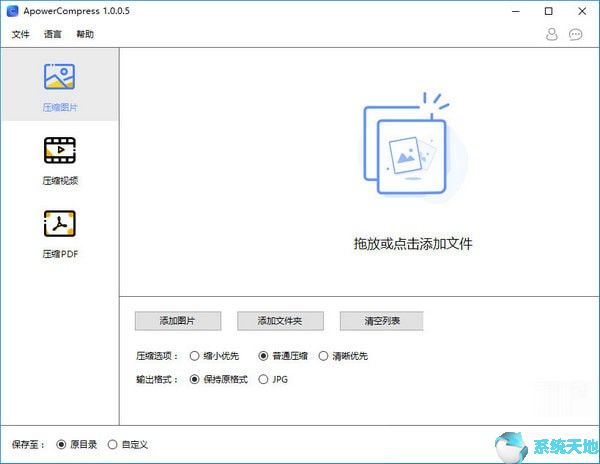Open the 压缩视频 video compression icon
Screen dimensions: 600x464
point(59,151)
